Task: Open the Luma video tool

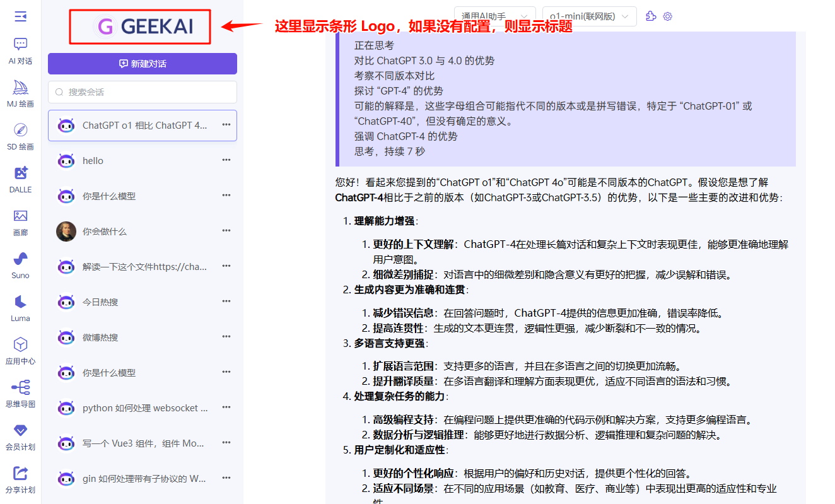Action: tap(20, 308)
